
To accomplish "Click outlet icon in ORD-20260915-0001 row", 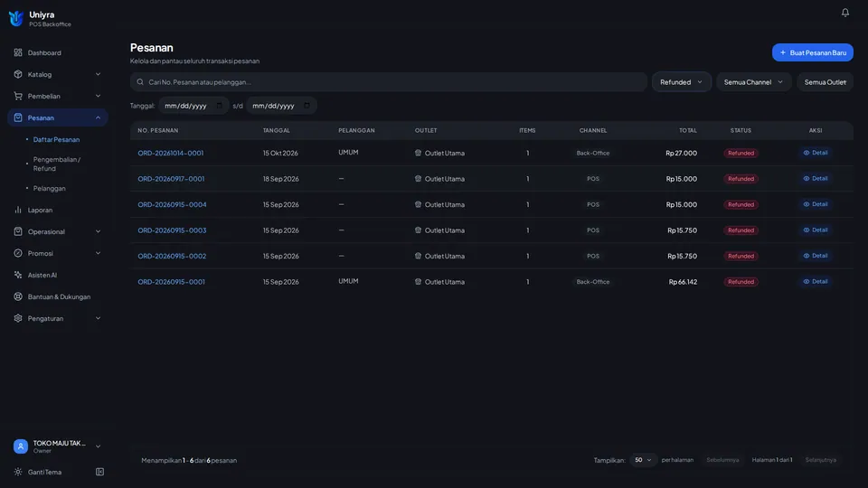I will click(418, 282).
